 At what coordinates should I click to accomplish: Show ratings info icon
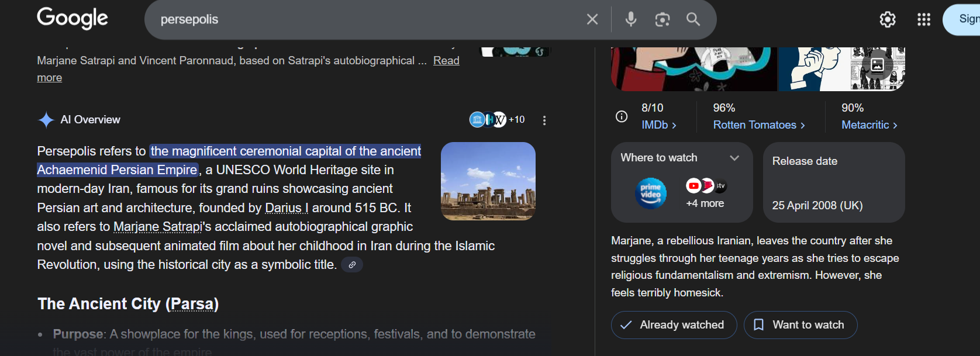622,116
